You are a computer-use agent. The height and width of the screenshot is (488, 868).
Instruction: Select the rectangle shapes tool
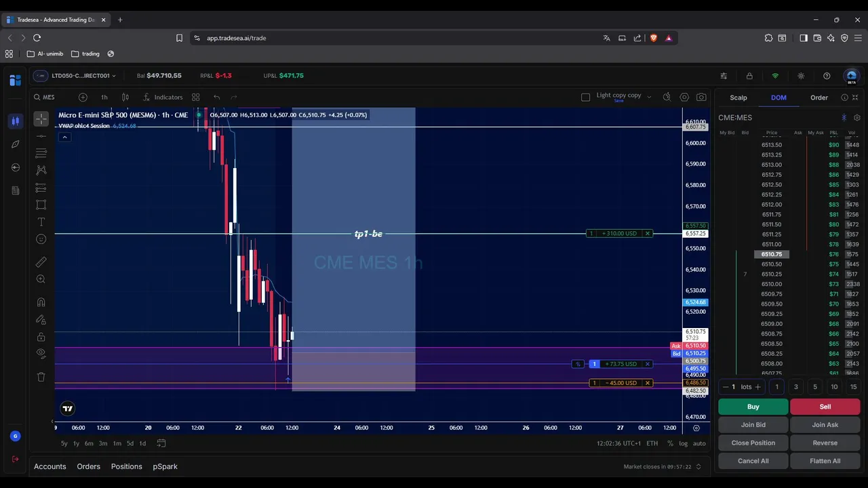coord(41,205)
